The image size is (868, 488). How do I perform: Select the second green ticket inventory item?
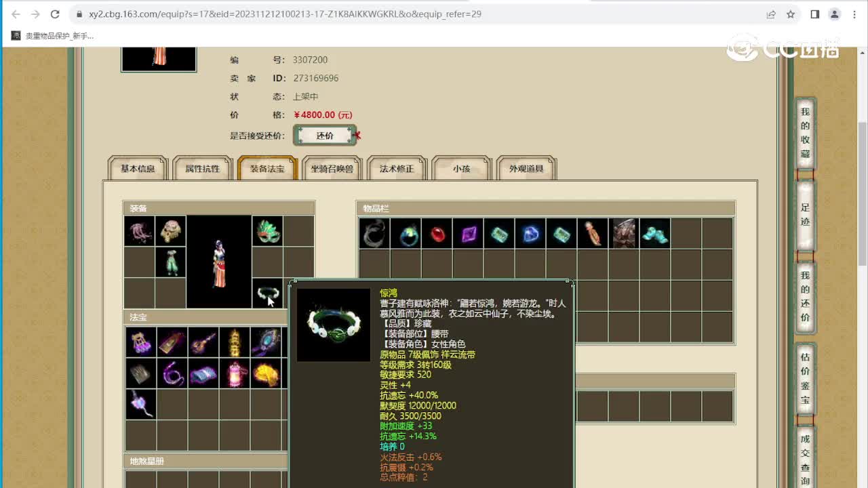pos(561,233)
